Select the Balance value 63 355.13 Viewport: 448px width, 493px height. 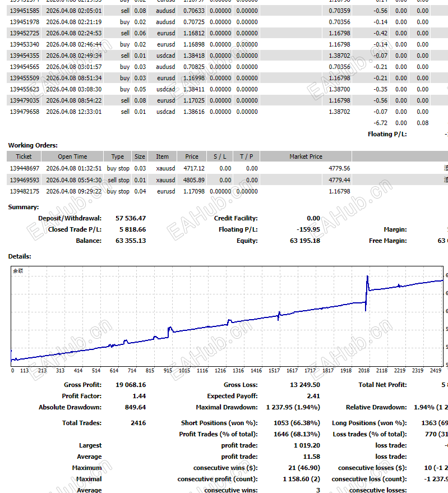131,241
